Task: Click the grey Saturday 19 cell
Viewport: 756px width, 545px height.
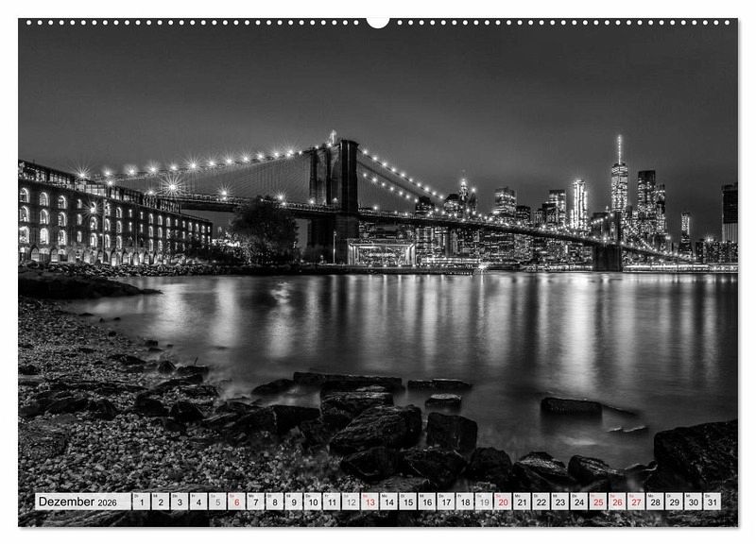Action: [x=484, y=502]
